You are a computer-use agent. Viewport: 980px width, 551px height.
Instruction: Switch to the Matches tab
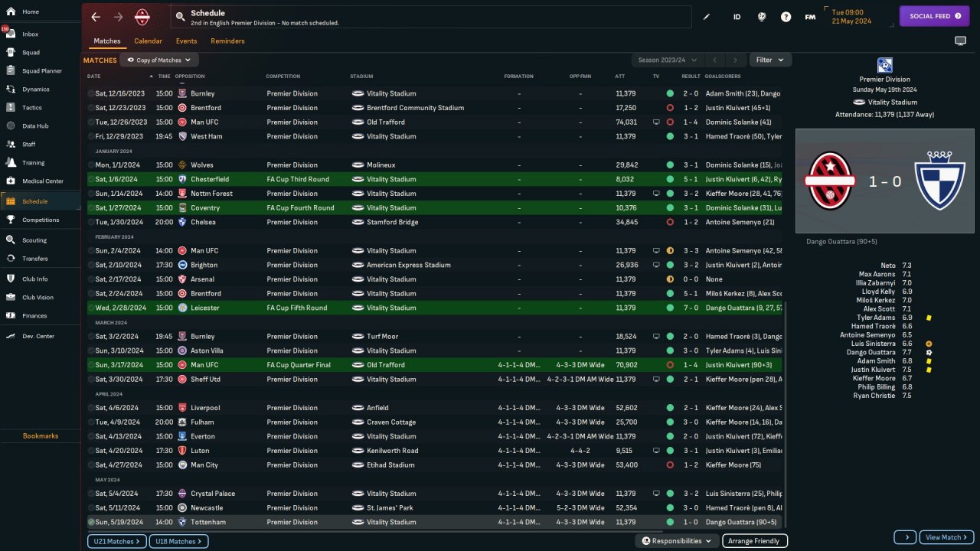[107, 41]
